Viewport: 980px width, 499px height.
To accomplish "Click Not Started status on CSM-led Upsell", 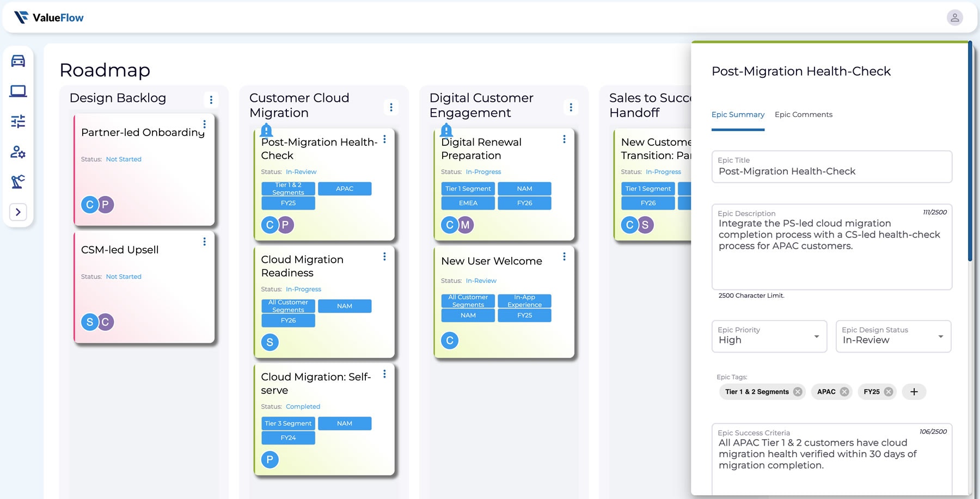I will click(x=124, y=277).
